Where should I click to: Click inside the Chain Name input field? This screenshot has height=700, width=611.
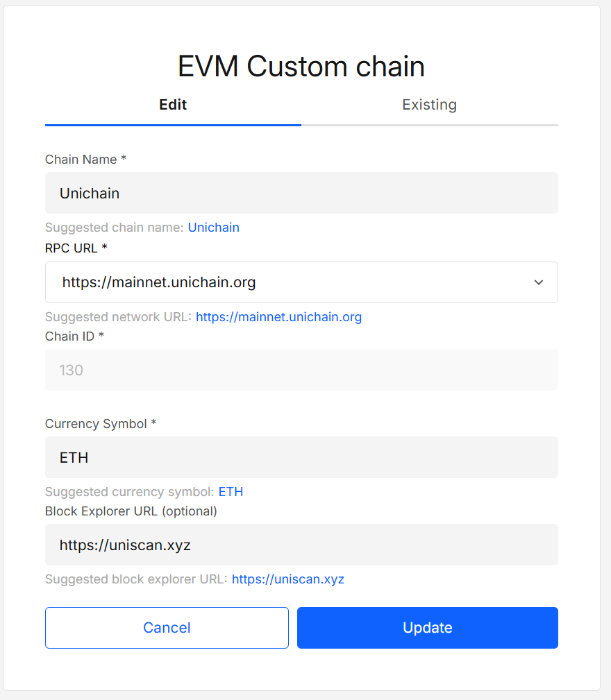tap(302, 193)
